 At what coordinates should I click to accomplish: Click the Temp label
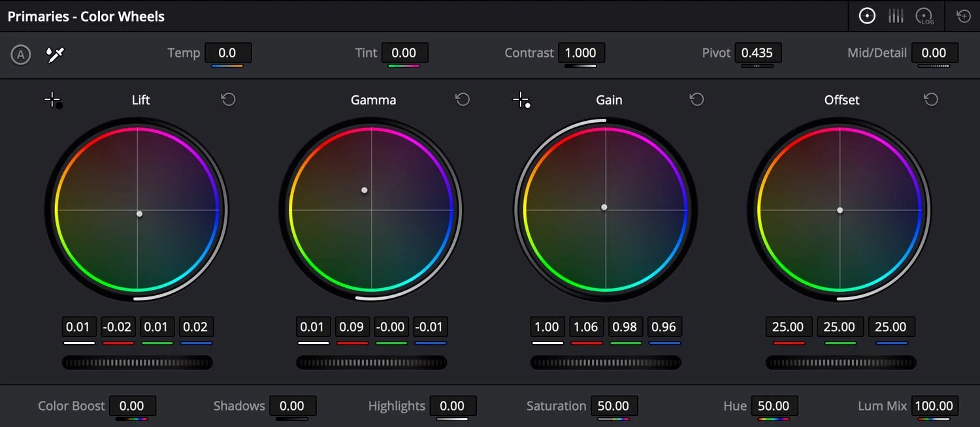click(x=184, y=53)
